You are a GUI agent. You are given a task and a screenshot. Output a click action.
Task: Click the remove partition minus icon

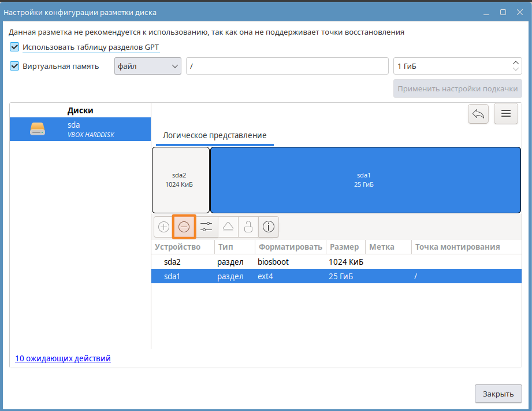pos(184,227)
